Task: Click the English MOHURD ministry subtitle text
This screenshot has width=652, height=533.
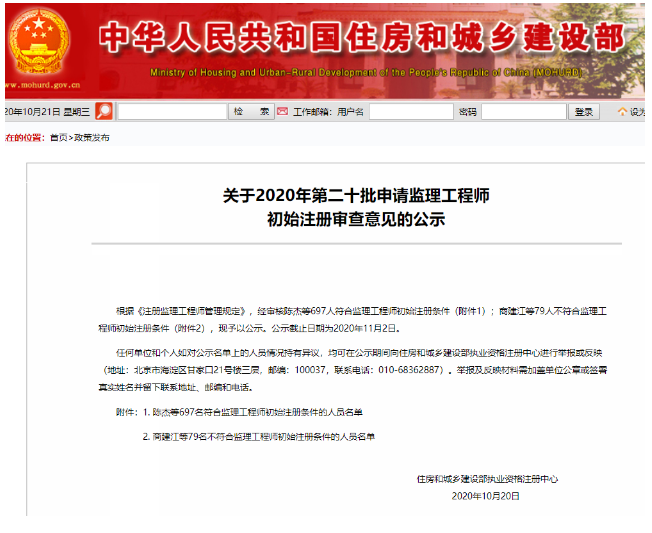Action: click(x=366, y=73)
